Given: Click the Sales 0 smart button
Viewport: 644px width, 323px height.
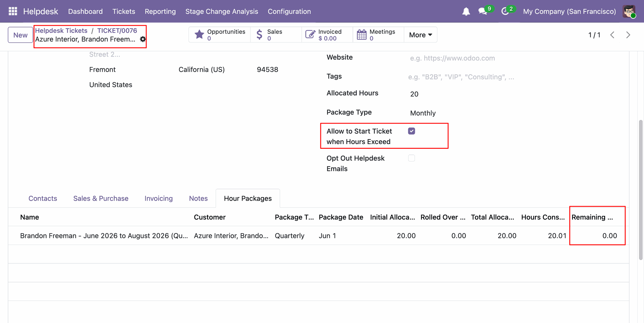Looking at the screenshot, I should [x=276, y=35].
